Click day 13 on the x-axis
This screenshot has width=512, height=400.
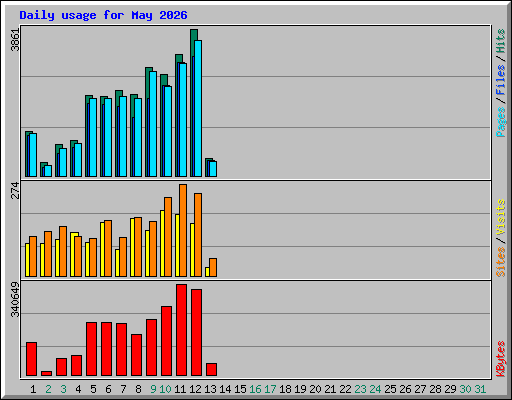point(210,389)
